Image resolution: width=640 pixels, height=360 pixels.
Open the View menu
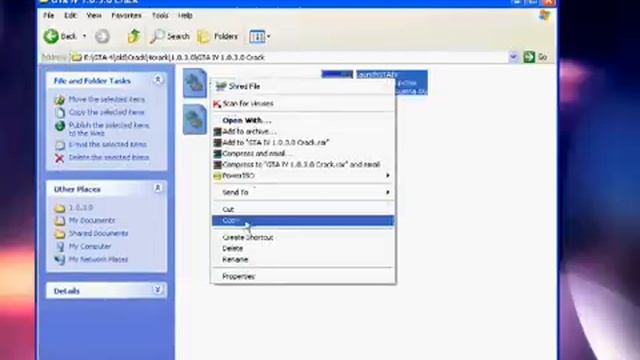point(93,16)
